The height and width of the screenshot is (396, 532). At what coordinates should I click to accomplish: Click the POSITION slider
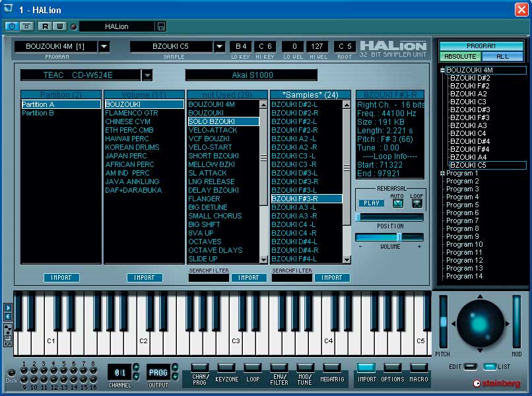[389, 217]
